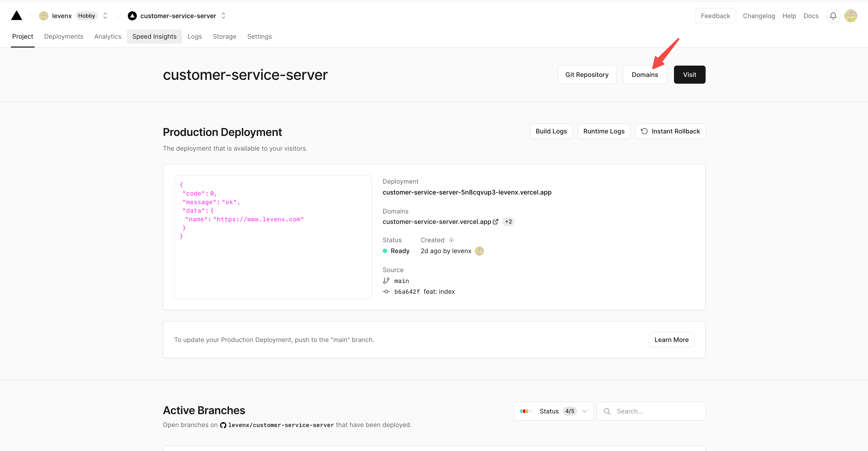Open deployment URL customer-service-server-5n8cqvup3-levenx.vercel.app
Screen dimensions: 868x451
(467, 192)
